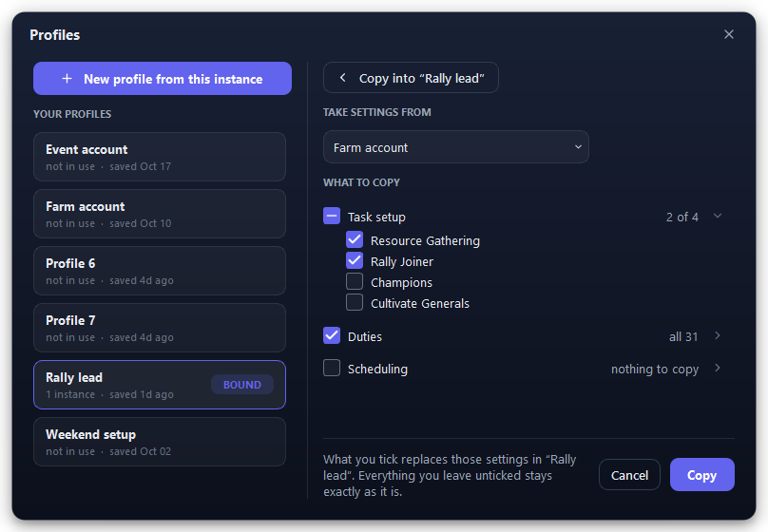Viewport: 768px width, 532px height.
Task: Select the Profile 7 card
Action: pos(160,328)
